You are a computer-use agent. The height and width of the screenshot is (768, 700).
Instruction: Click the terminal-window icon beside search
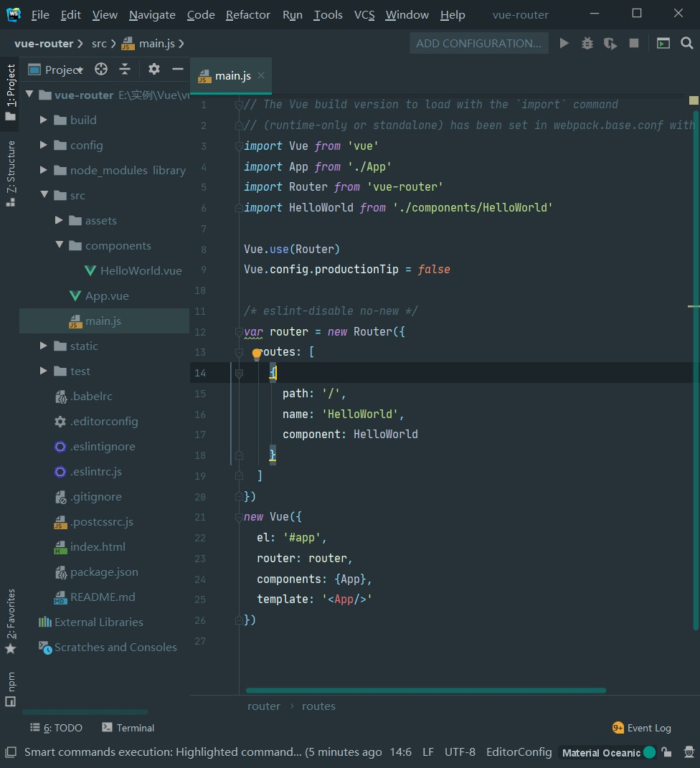pyautogui.click(x=663, y=44)
